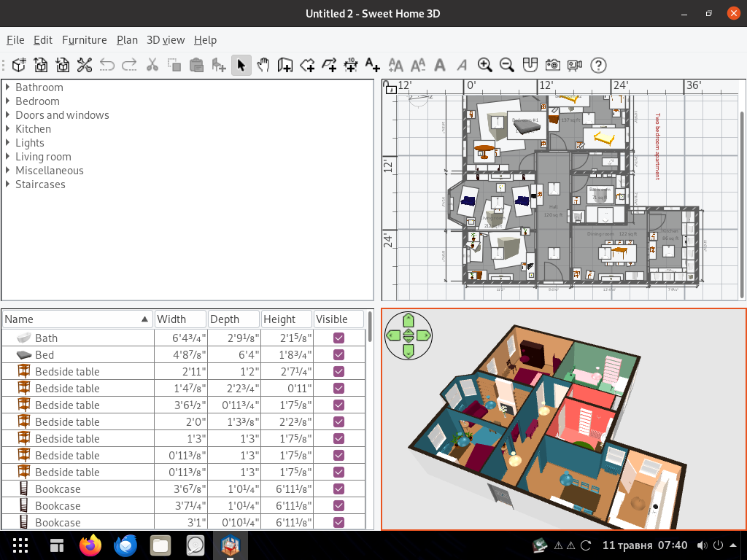Expand the Living room category
747x560 pixels.
coord(7,156)
